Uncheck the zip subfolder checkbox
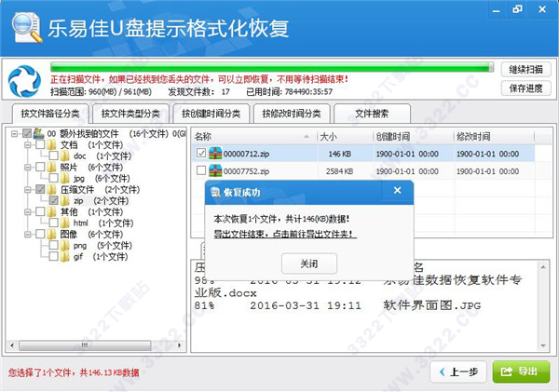 pos(53,200)
